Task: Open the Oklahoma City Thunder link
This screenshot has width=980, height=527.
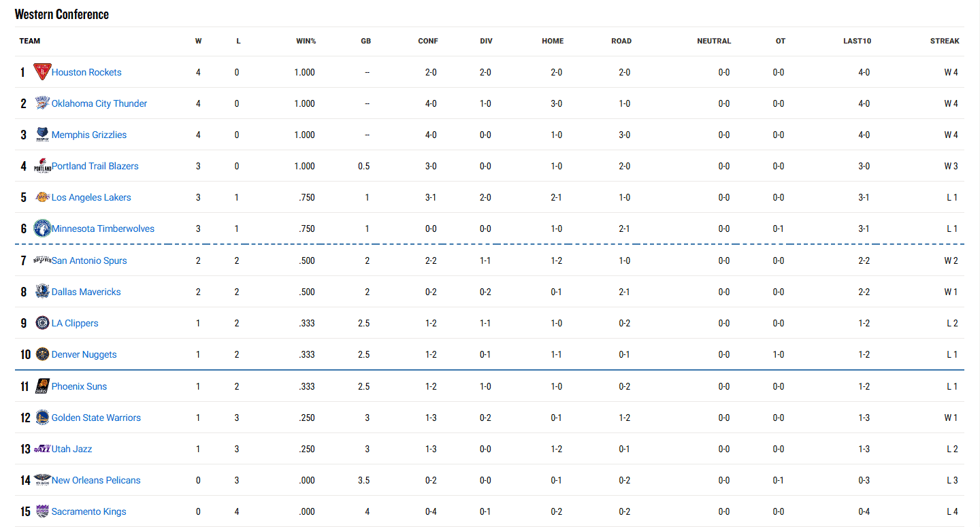Action: 99,103
